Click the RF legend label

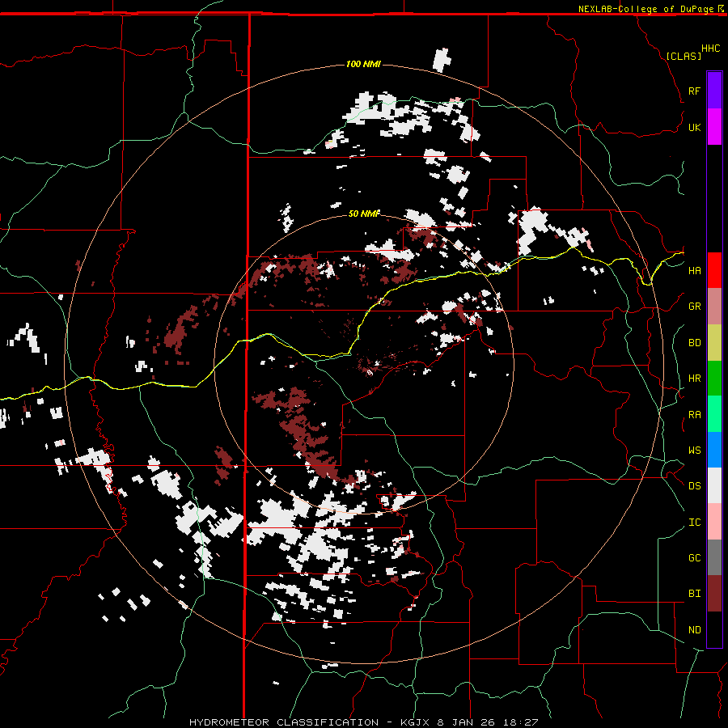pyautogui.click(x=694, y=91)
